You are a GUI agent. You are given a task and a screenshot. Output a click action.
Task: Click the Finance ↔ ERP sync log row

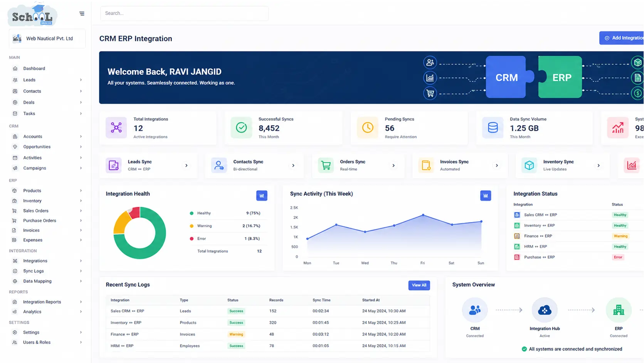click(x=268, y=334)
